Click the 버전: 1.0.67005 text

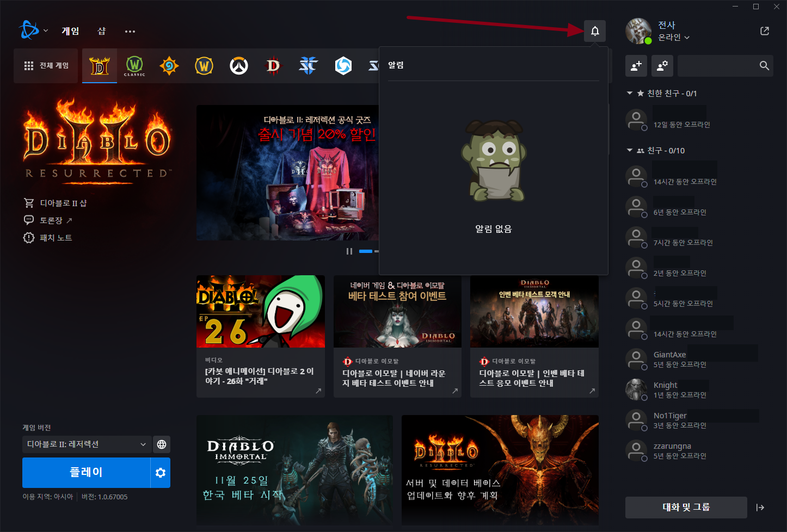[104, 497]
